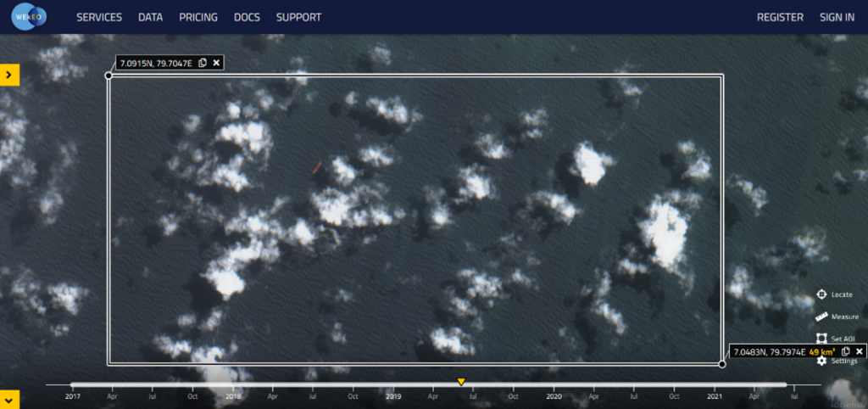This screenshot has width=868, height=409.
Task: Open the SUPPORT page
Action: (x=298, y=17)
